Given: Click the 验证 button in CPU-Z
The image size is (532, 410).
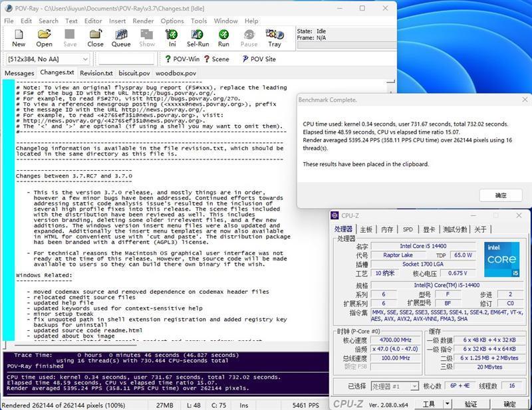Looking at the screenshot, I should tap(471, 403).
